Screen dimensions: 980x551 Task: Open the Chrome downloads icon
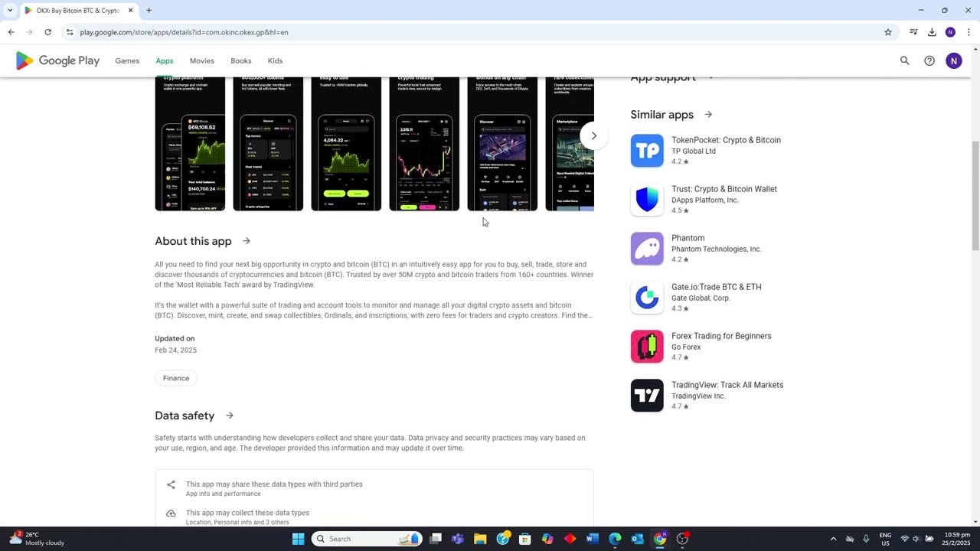point(932,32)
